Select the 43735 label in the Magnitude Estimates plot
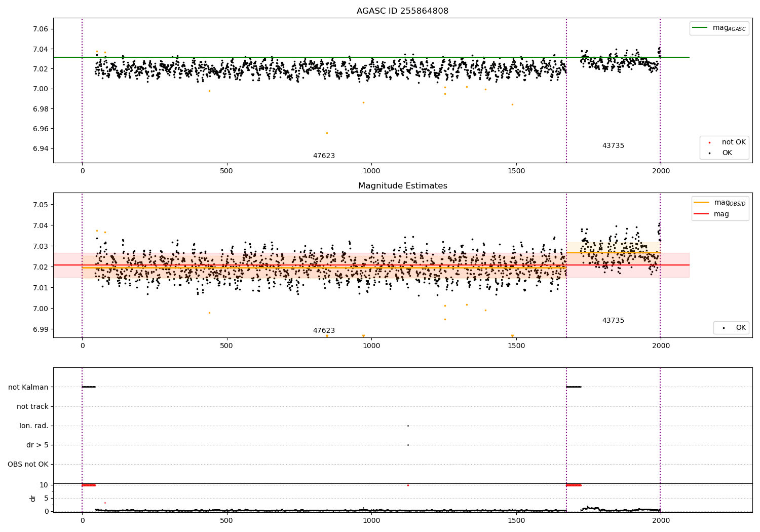760x532 pixels. (x=613, y=321)
